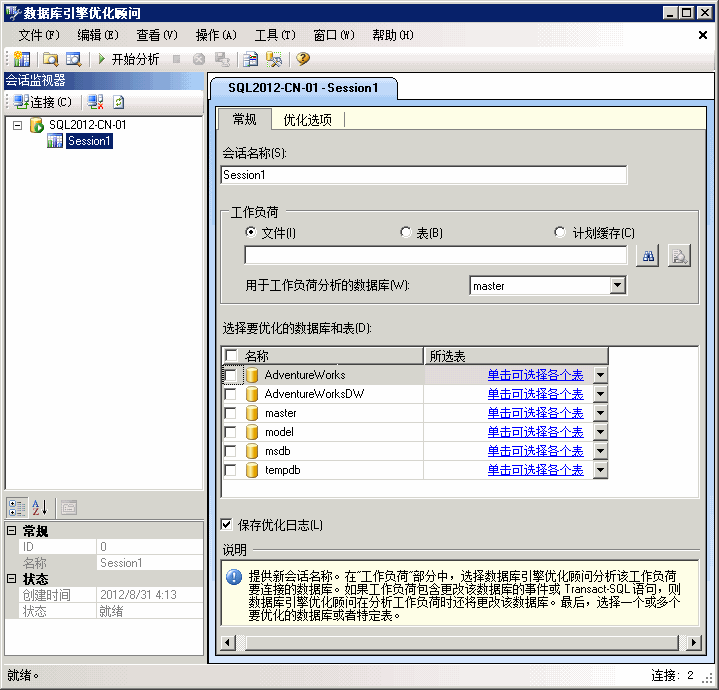
Task: Open the 编辑(E) menu
Action: 98,35
